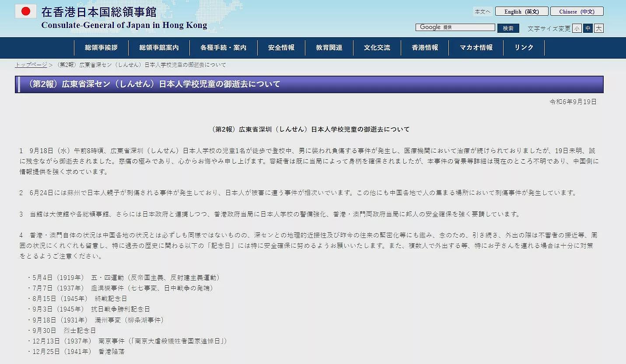Open the 各種手続・案内 menu
Viewport: 626px width, 364px height.
tap(224, 48)
